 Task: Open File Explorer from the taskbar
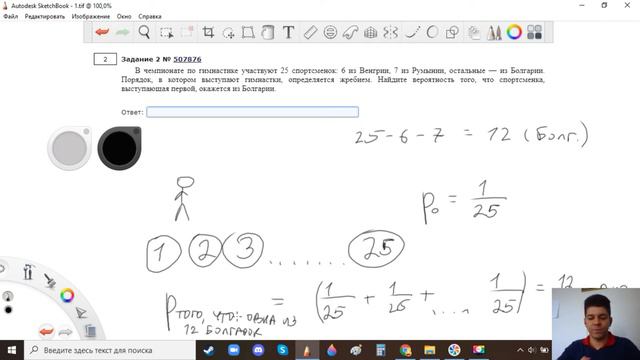(430, 350)
